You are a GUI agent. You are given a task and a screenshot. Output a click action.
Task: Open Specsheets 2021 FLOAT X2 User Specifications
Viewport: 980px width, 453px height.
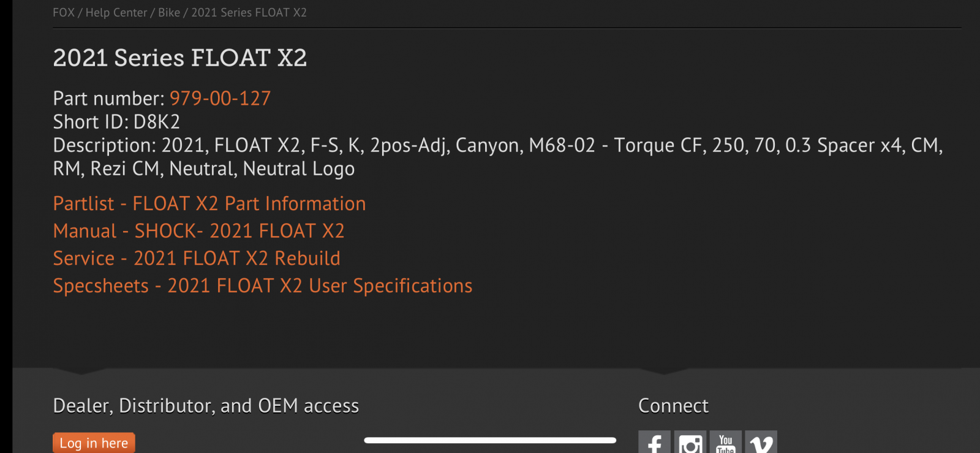click(262, 286)
